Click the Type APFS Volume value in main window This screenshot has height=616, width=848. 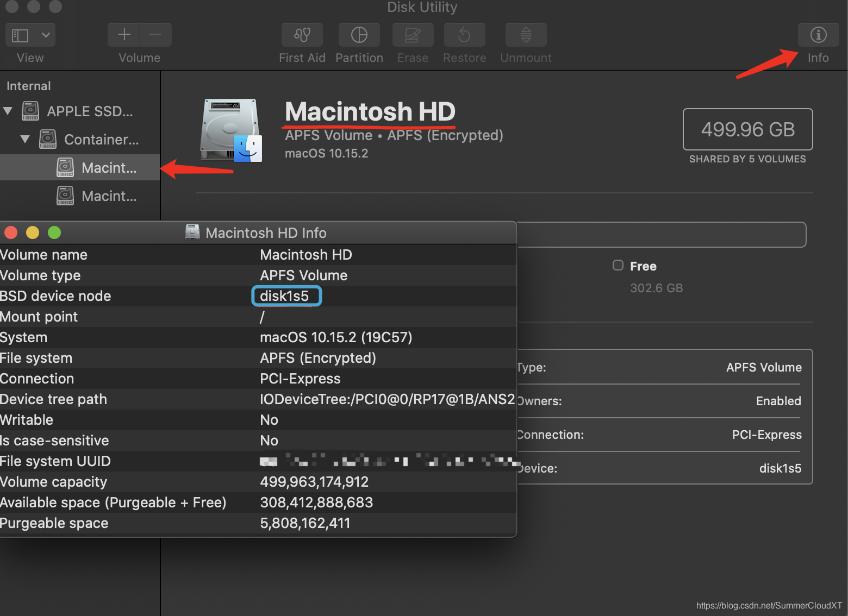pyautogui.click(x=764, y=367)
